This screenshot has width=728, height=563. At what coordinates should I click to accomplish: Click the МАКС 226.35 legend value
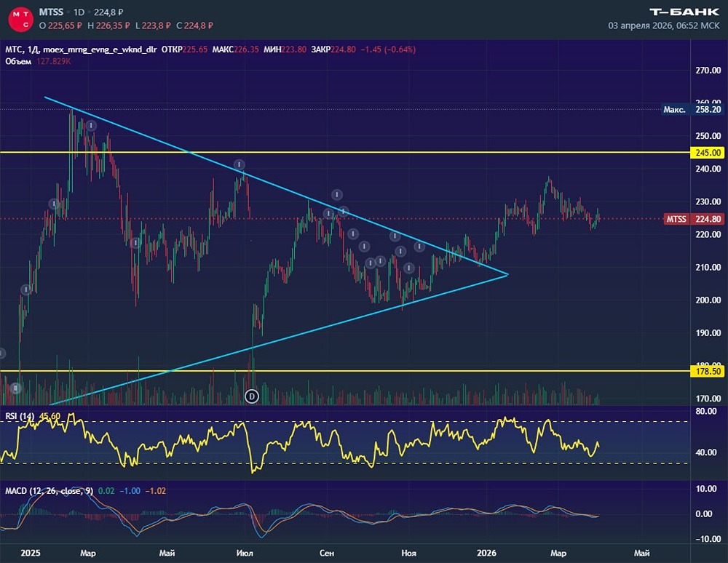235,49
